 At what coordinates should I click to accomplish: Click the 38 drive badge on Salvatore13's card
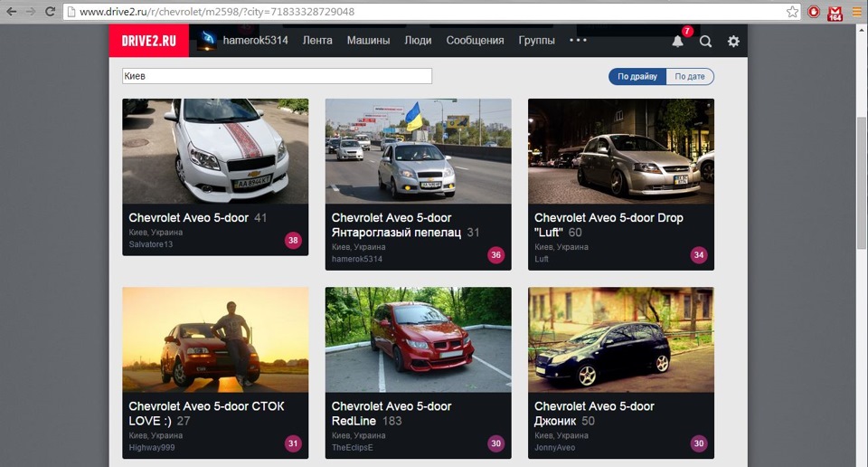pos(293,241)
